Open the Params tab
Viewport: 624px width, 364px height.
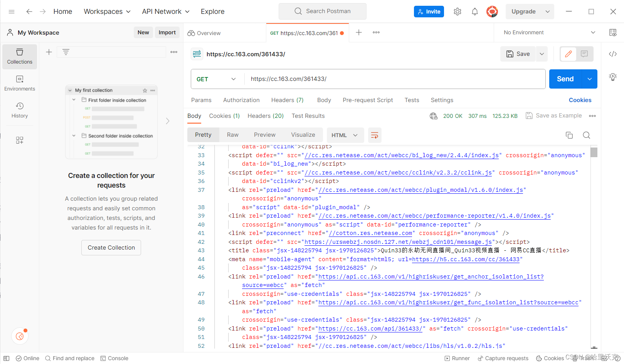tap(201, 100)
